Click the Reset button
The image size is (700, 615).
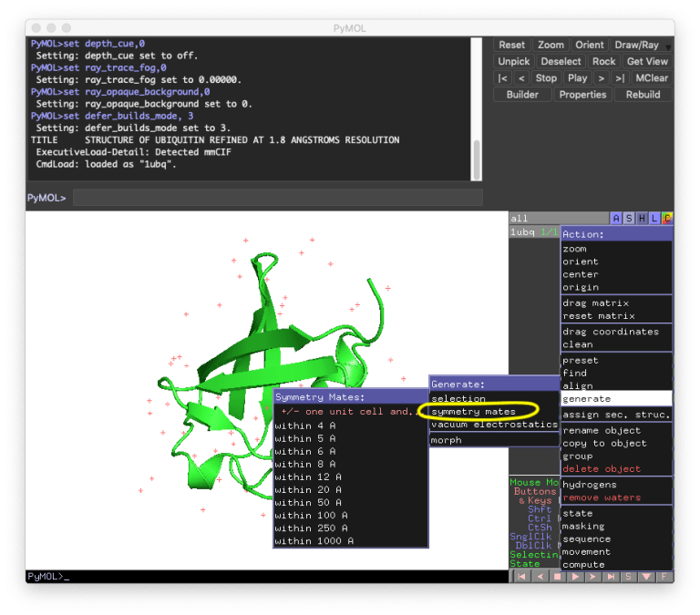pos(511,45)
